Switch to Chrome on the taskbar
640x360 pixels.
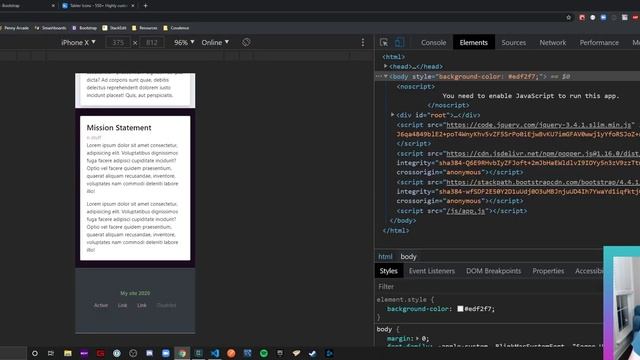pyautogui.click(x=182, y=353)
